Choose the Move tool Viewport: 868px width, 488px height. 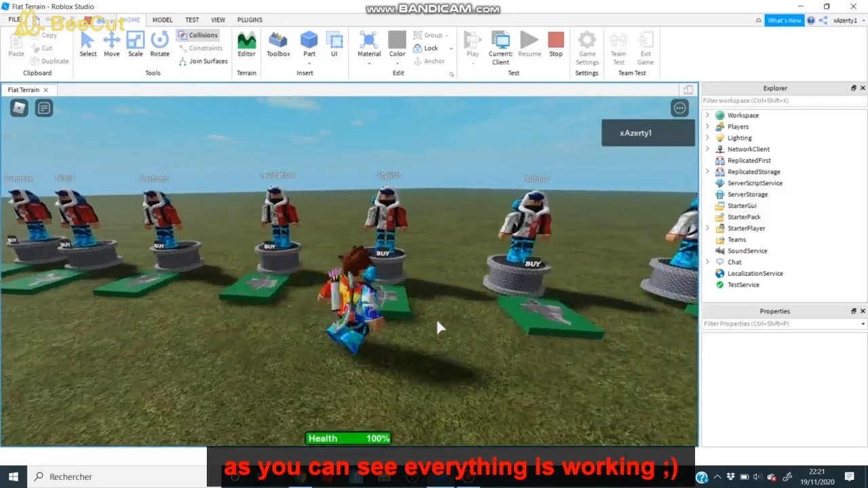point(112,44)
